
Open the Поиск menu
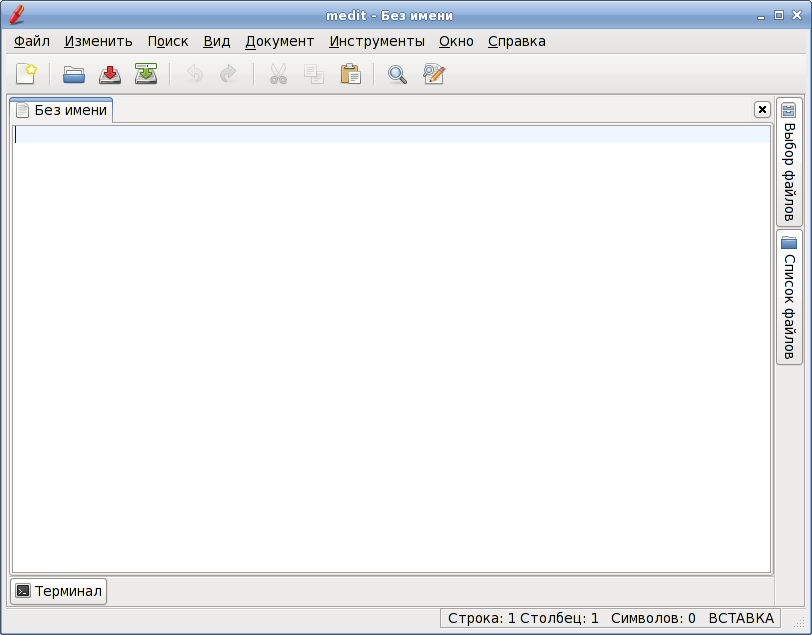[168, 41]
